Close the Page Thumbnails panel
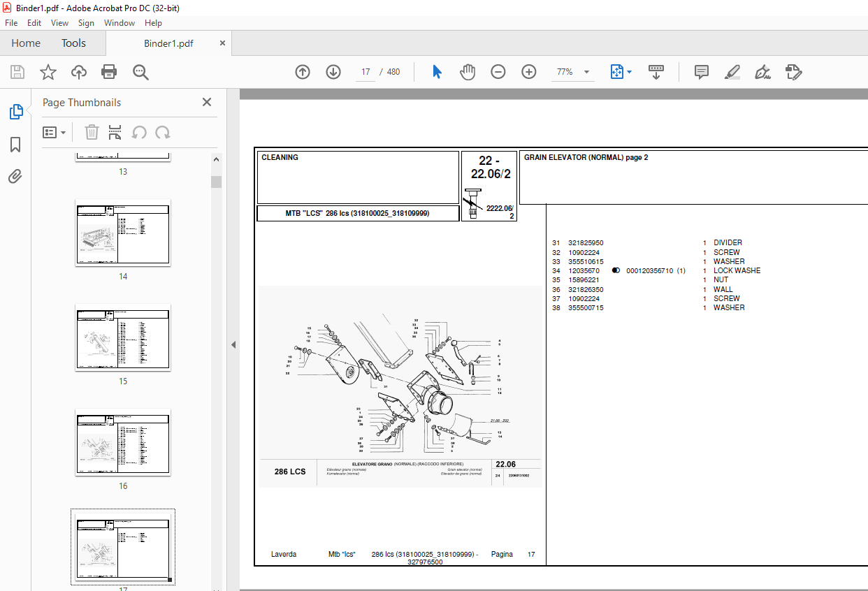 (x=207, y=102)
